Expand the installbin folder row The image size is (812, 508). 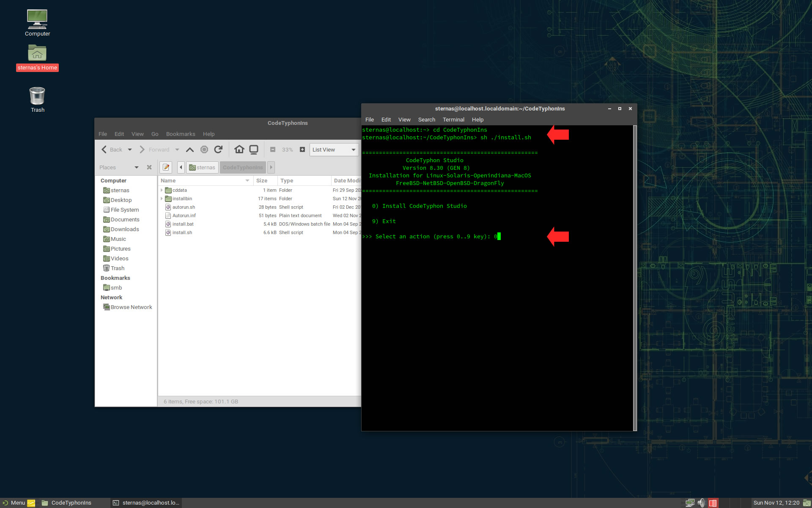pos(162,199)
